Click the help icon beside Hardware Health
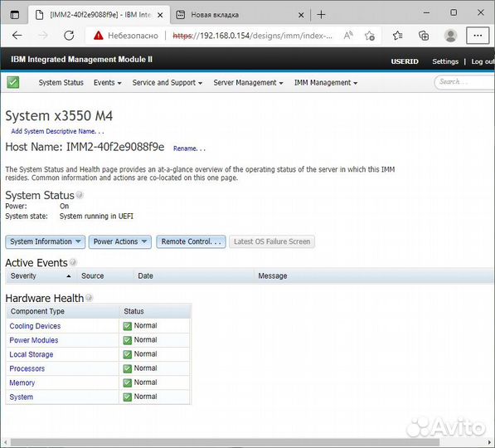495x448 pixels. pos(89,298)
